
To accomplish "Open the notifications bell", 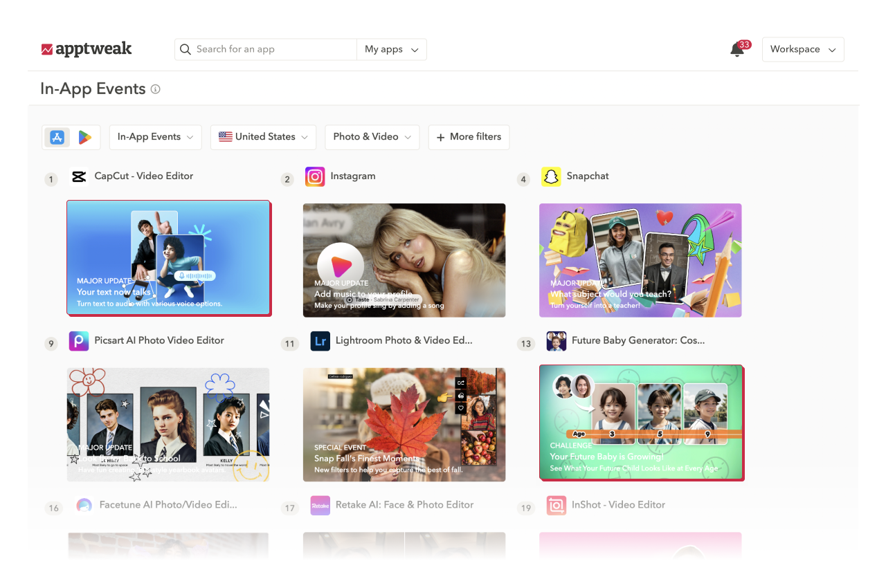I will [x=737, y=50].
